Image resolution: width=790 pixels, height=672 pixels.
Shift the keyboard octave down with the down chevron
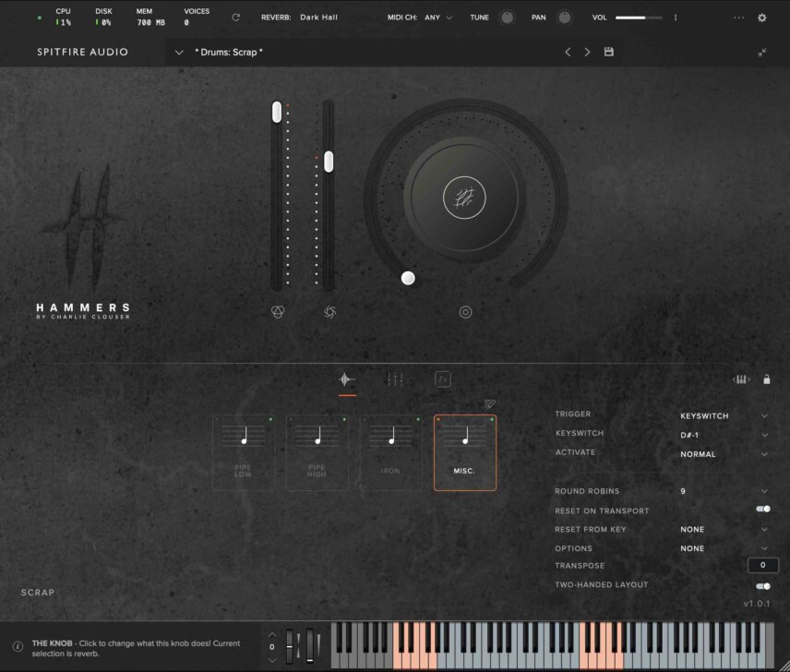[x=272, y=660]
